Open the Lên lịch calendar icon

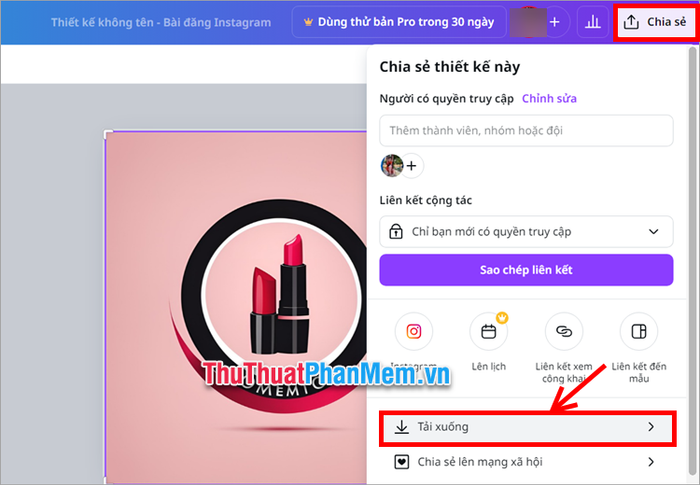[488, 331]
